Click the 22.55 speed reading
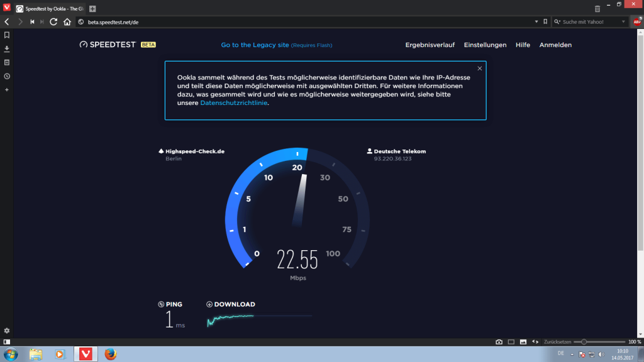 coord(297,260)
